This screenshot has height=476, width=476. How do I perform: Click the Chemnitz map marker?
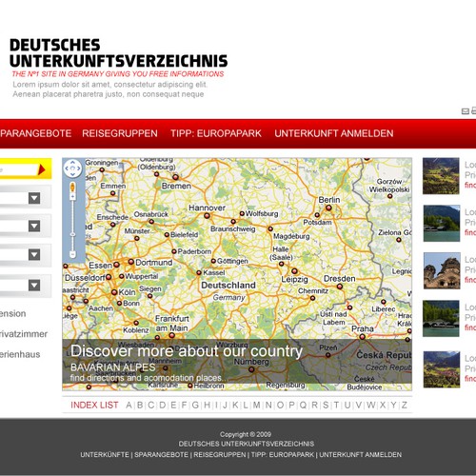tap(312, 298)
